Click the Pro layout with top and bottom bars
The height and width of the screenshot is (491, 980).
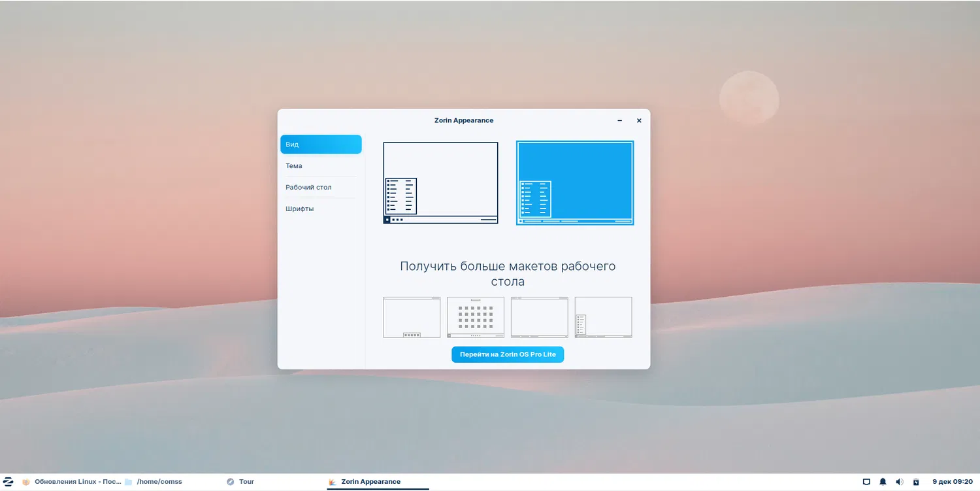pos(540,317)
